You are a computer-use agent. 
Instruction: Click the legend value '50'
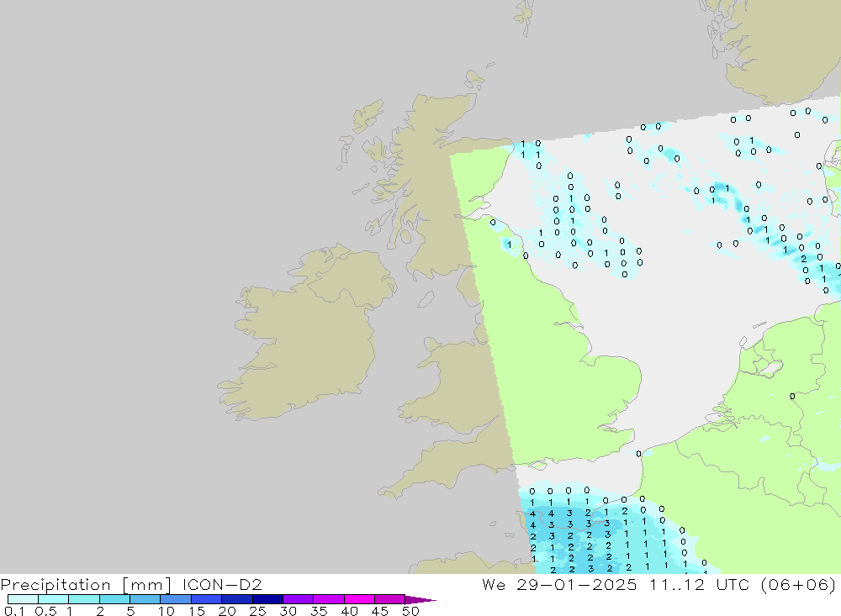[x=410, y=611]
